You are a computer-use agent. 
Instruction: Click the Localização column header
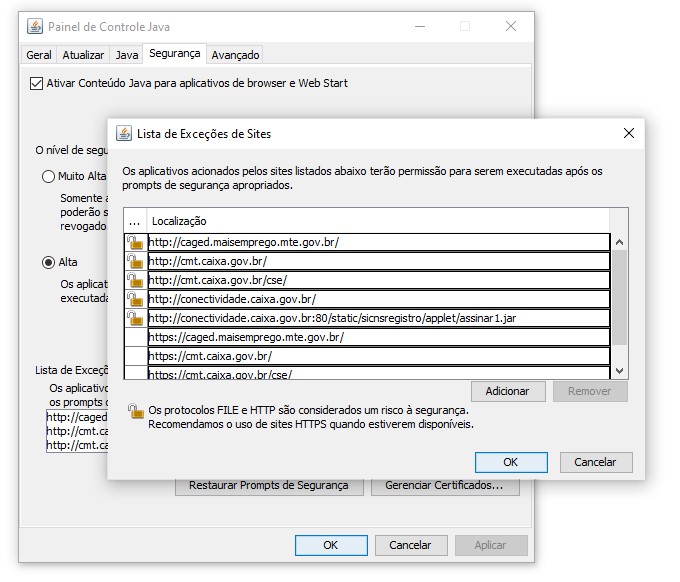(x=378, y=221)
